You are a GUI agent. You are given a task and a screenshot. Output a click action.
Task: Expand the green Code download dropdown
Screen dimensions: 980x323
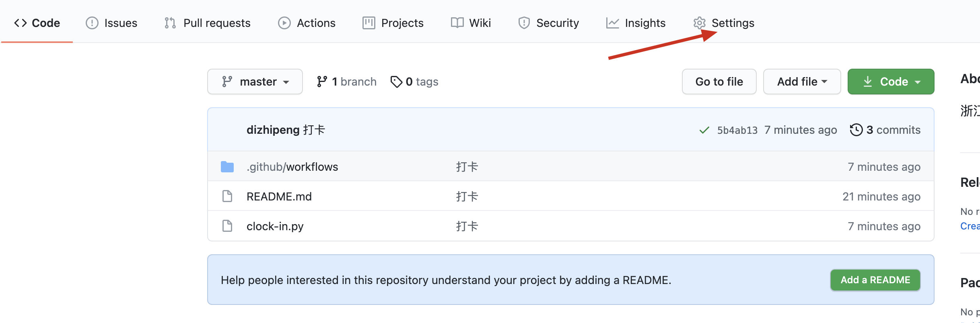[891, 82]
